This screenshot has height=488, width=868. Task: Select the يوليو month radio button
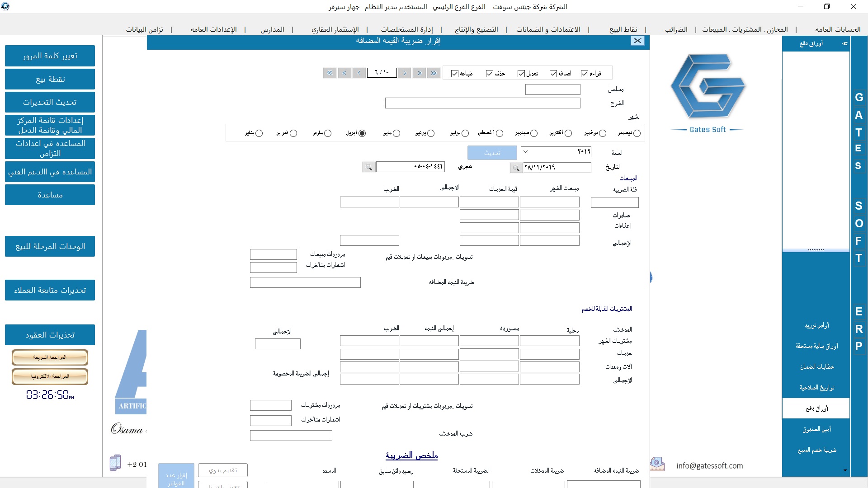[465, 133]
